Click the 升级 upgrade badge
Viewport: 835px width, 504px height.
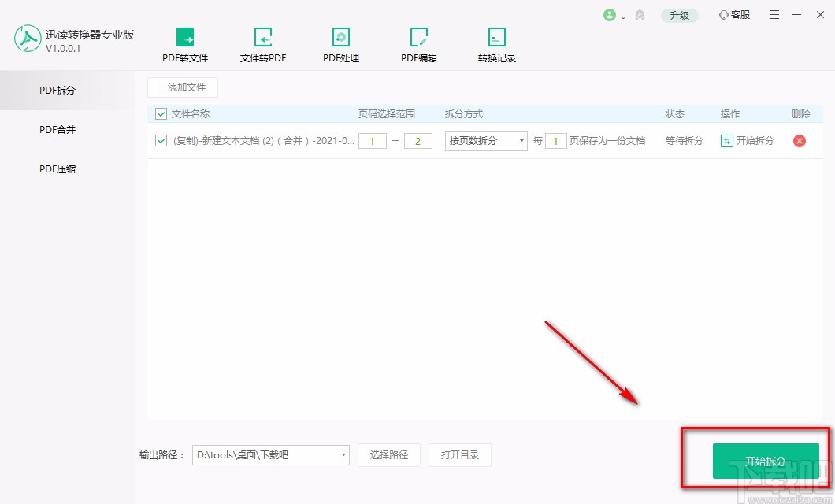click(x=679, y=14)
